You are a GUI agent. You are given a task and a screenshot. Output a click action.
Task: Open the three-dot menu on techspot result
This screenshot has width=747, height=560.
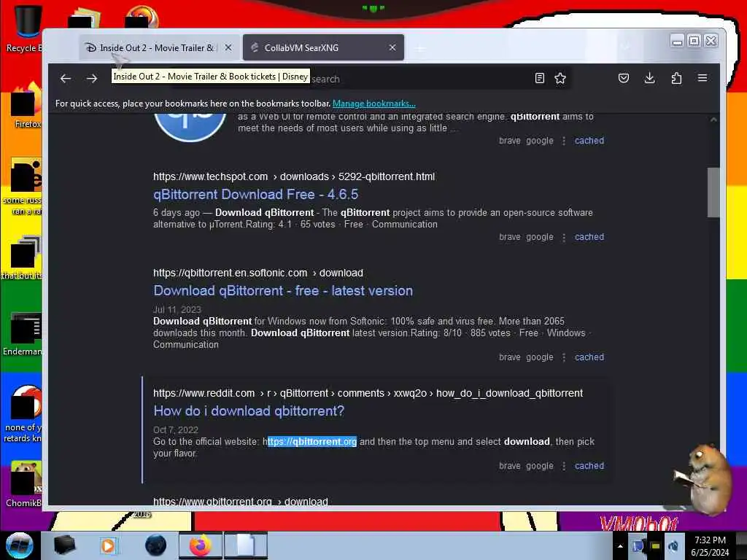coord(564,237)
